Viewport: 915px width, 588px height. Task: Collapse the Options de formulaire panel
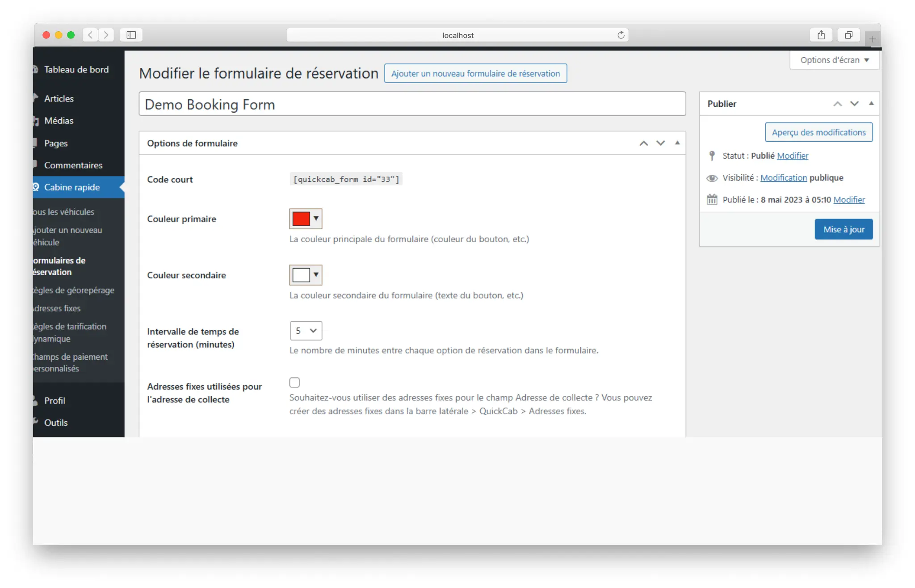pos(677,143)
